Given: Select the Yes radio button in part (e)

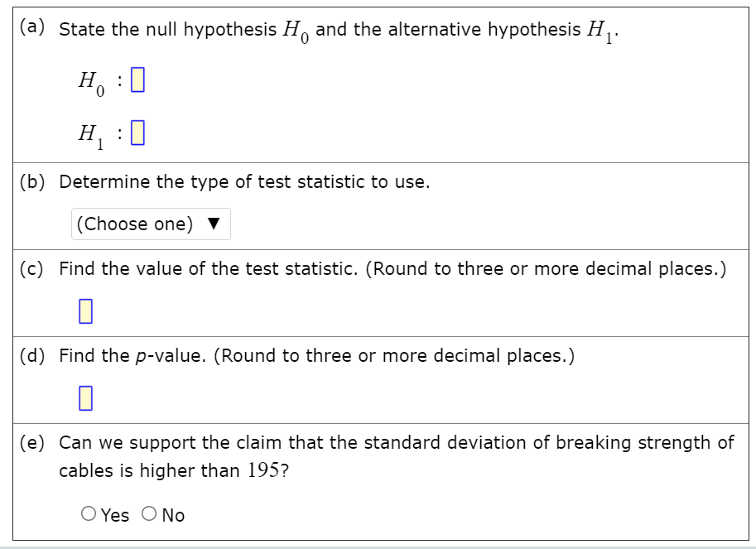Looking at the screenshot, I should pyautogui.click(x=88, y=514).
